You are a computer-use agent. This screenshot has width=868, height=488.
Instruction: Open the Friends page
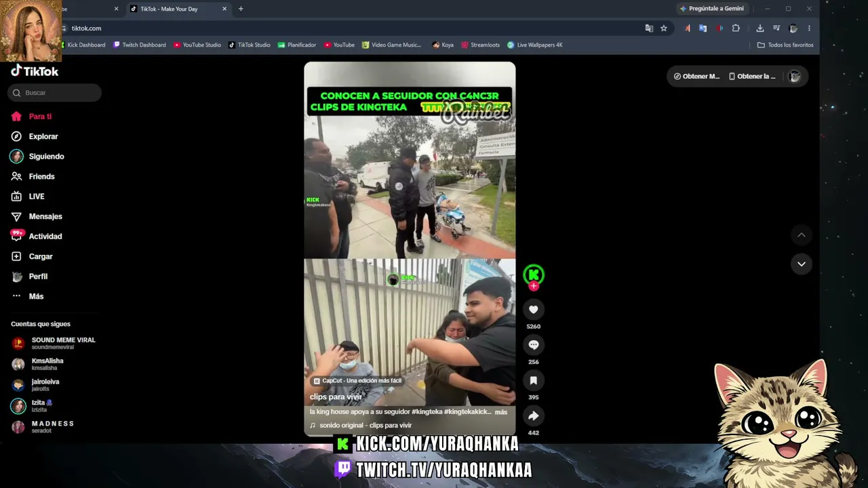(x=33, y=176)
